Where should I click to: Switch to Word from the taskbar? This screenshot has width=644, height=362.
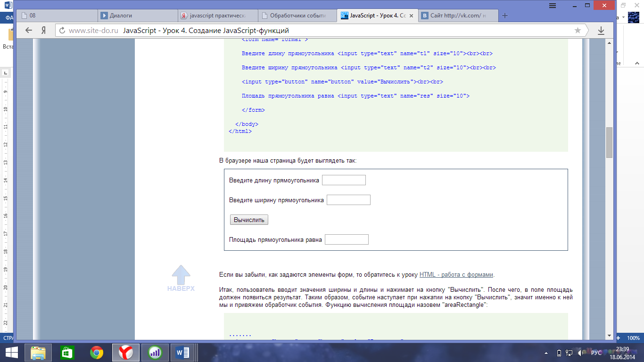[x=182, y=352]
